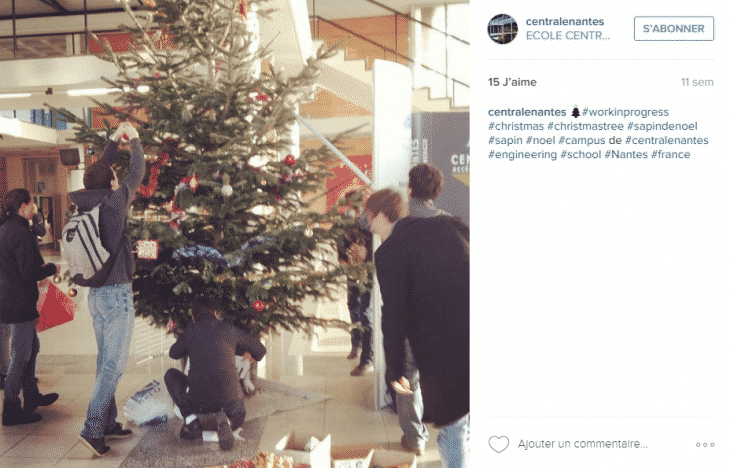View the 15 J'aime likes list
This screenshot has width=730, height=468.
(512, 82)
